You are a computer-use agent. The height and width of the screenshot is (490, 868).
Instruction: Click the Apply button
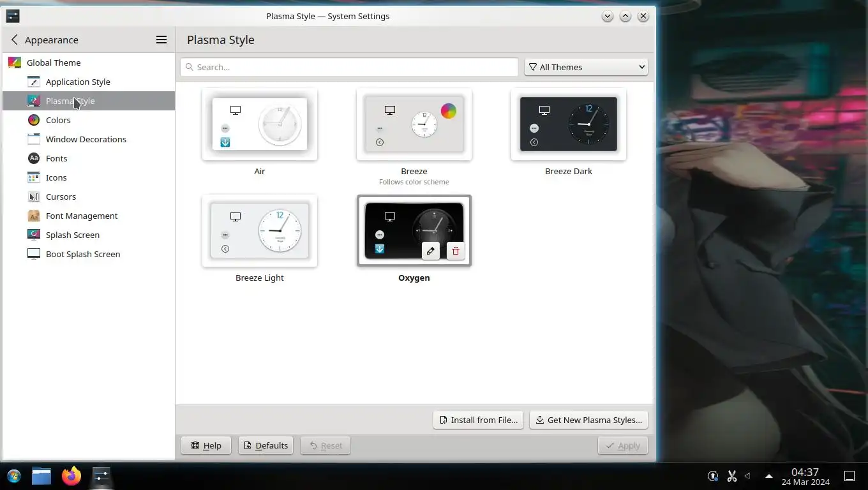click(623, 445)
